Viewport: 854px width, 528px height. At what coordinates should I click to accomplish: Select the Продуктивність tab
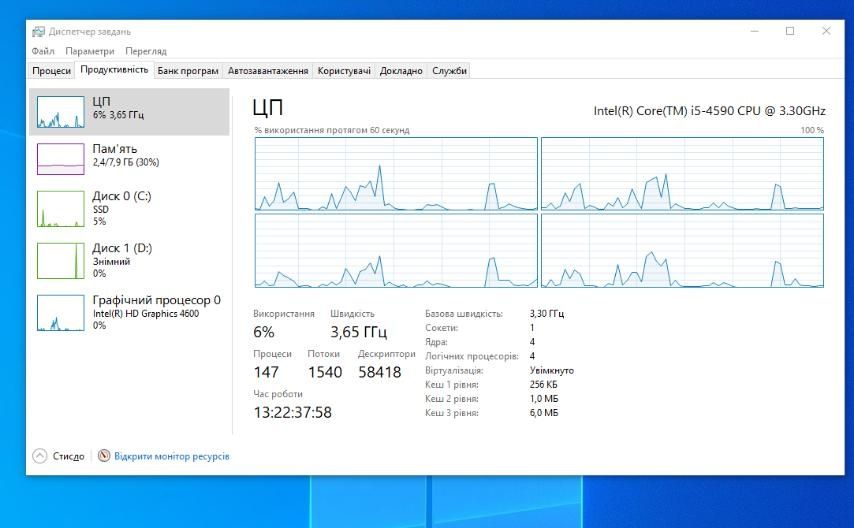point(114,70)
